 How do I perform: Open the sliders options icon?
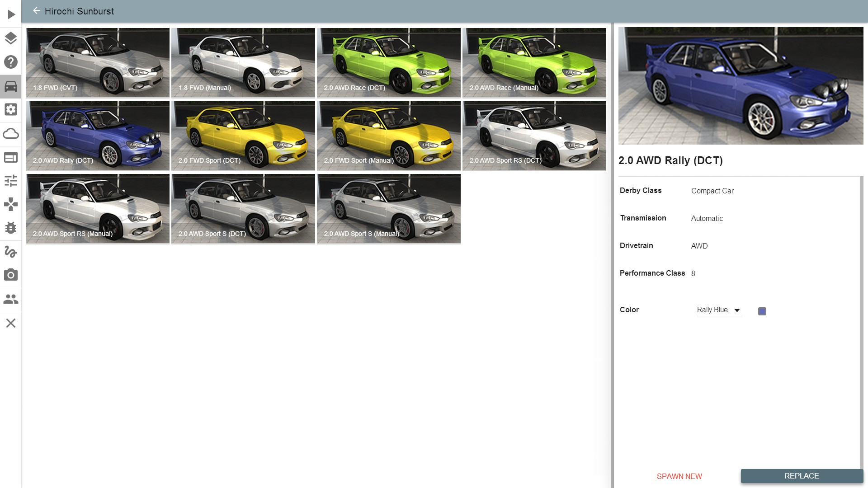click(11, 181)
